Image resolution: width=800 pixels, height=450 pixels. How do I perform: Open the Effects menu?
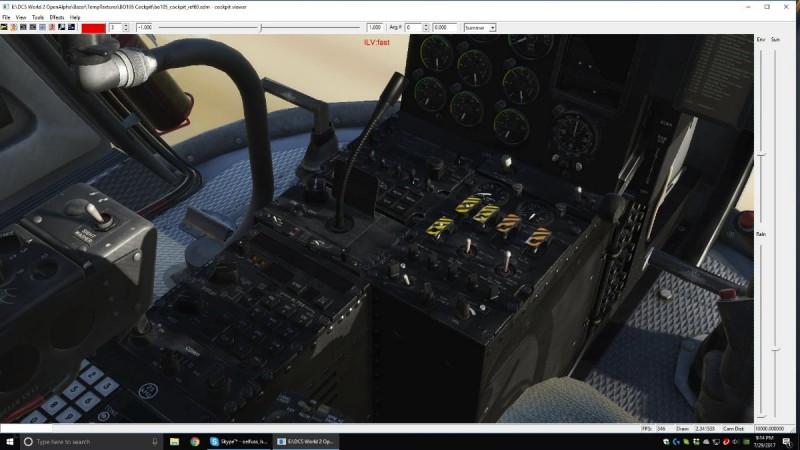tap(57, 17)
